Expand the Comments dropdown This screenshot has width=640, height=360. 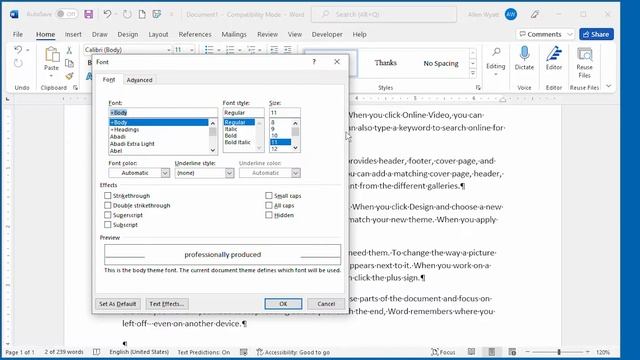click(x=570, y=34)
